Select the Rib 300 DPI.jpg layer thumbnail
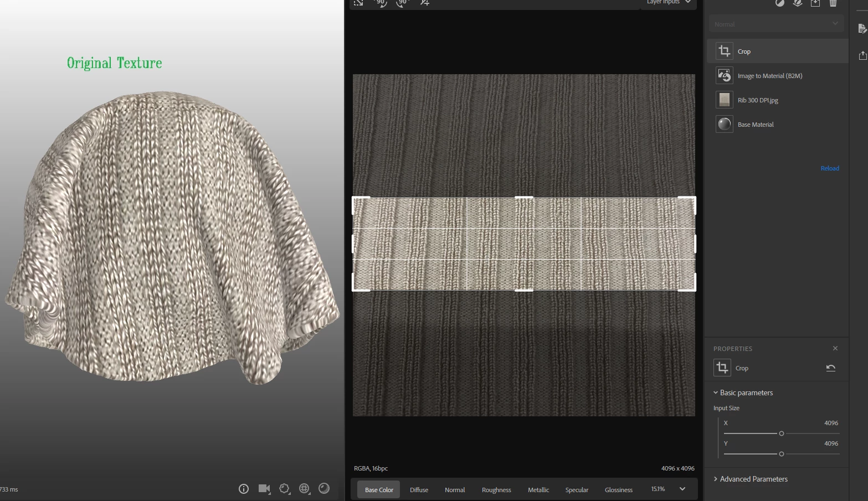The image size is (868, 501). [724, 100]
